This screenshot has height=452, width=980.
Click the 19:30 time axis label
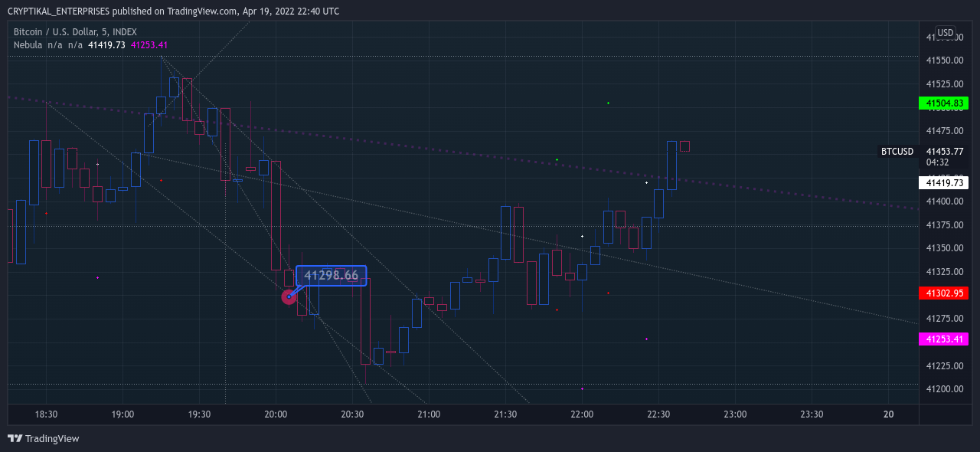[199, 414]
